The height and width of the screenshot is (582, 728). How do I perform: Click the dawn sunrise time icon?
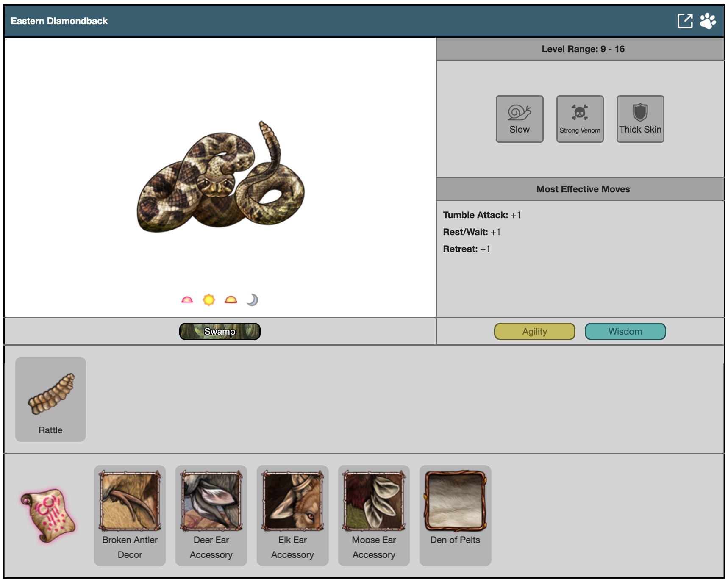coord(187,300)
